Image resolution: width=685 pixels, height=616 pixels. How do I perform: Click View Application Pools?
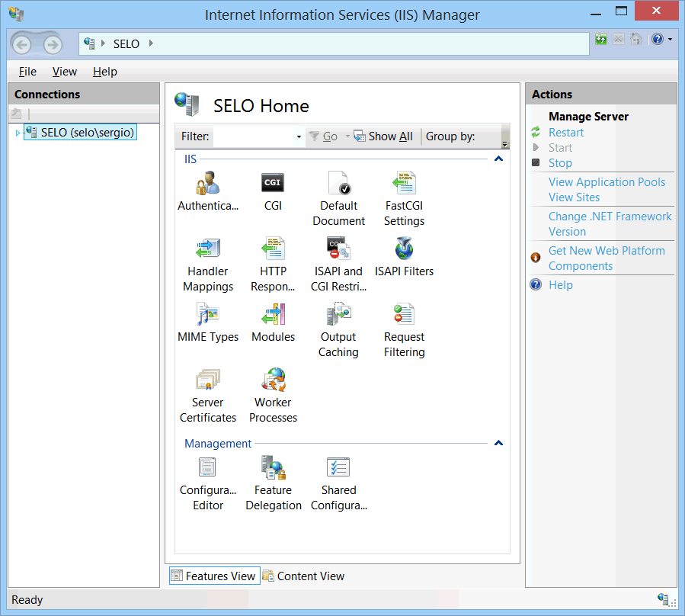pyautogui.click(x=607, y=182)
